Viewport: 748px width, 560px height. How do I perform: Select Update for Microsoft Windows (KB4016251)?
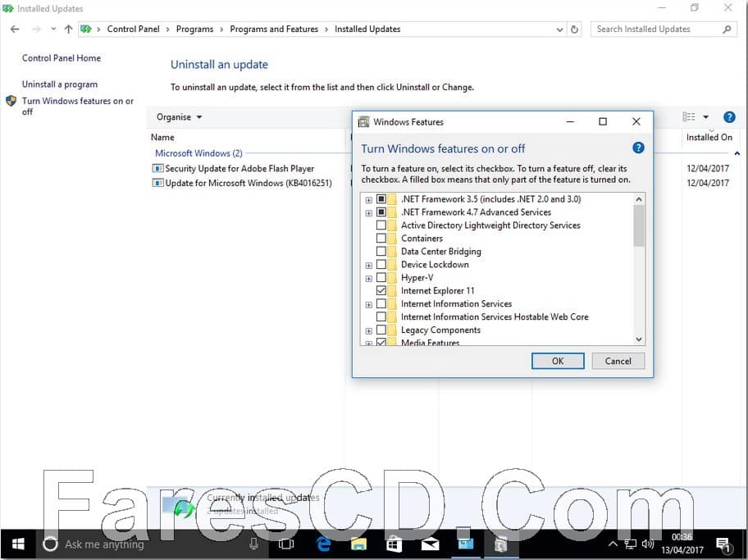tap(248, 183)
